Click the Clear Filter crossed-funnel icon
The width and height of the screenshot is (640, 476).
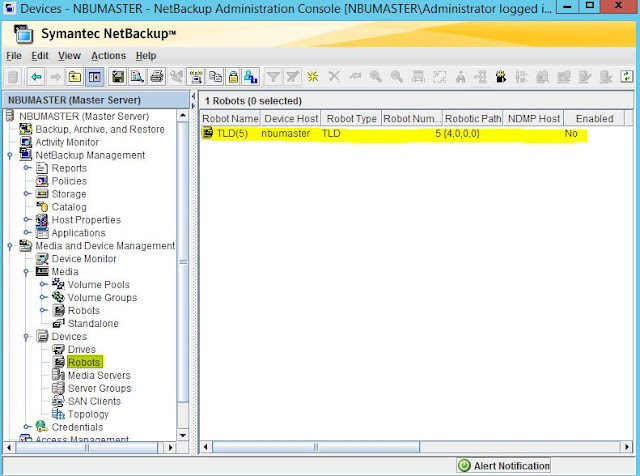pyautogui.click(x=293, y=77)
